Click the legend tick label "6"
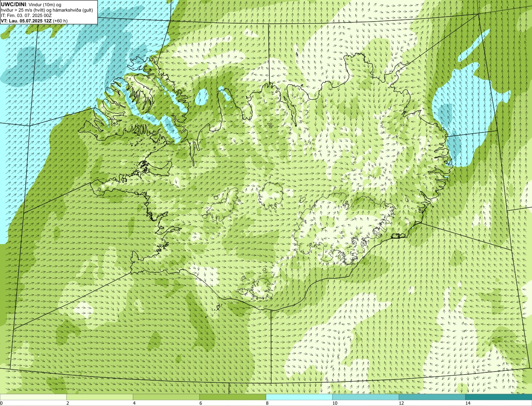This screenshot has width=532, height=406. click(x=200, y=403)
